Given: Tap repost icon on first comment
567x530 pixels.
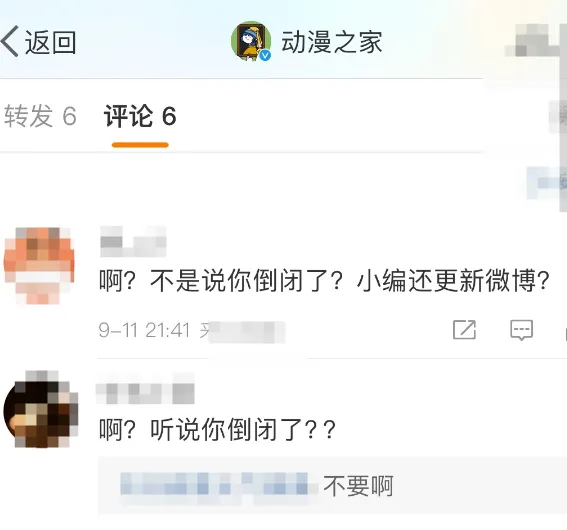Looking at the screenshot, I should point(464,330).
